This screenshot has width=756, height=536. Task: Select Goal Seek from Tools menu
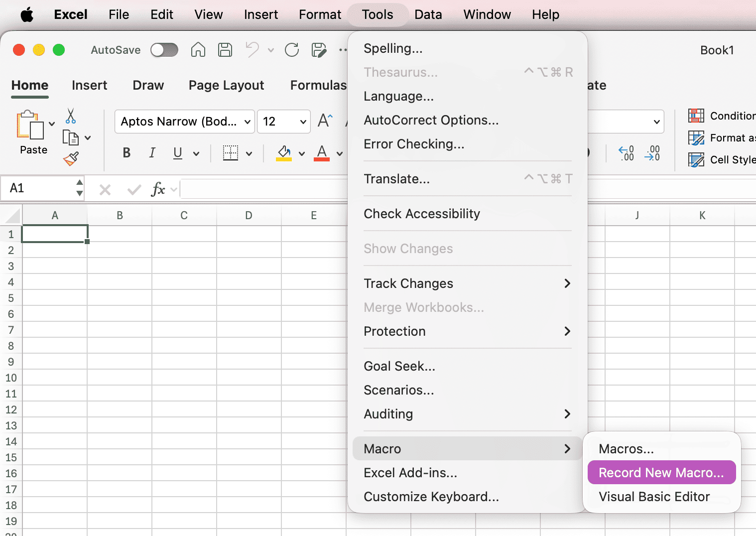point(399,366)
